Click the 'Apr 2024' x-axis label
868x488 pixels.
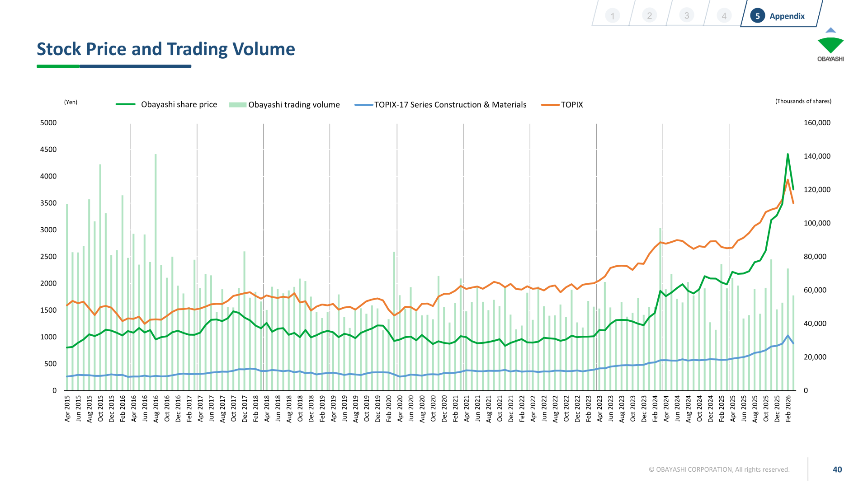point(666,409)
